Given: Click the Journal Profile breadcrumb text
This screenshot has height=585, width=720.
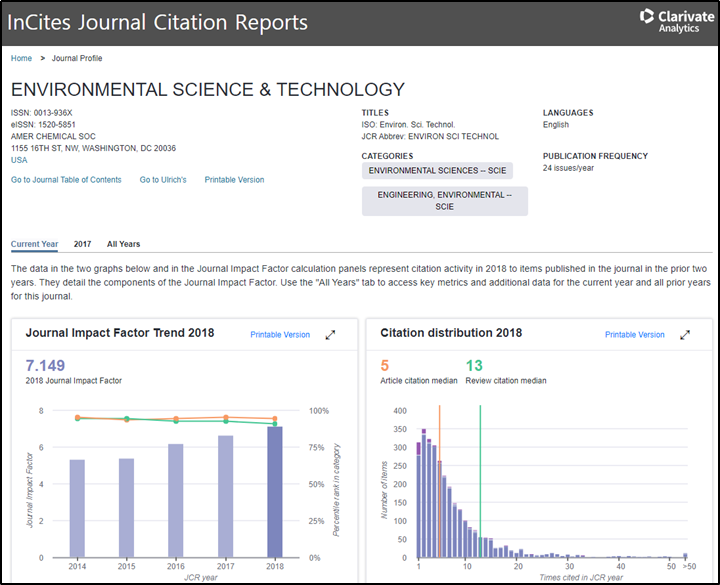Looking at the screenshot, I should coord(77,58).
